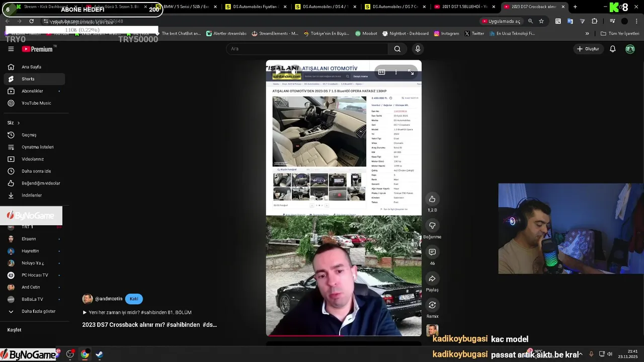
Task: Open the Chrome three-dot menu
Action: (636, 21)
